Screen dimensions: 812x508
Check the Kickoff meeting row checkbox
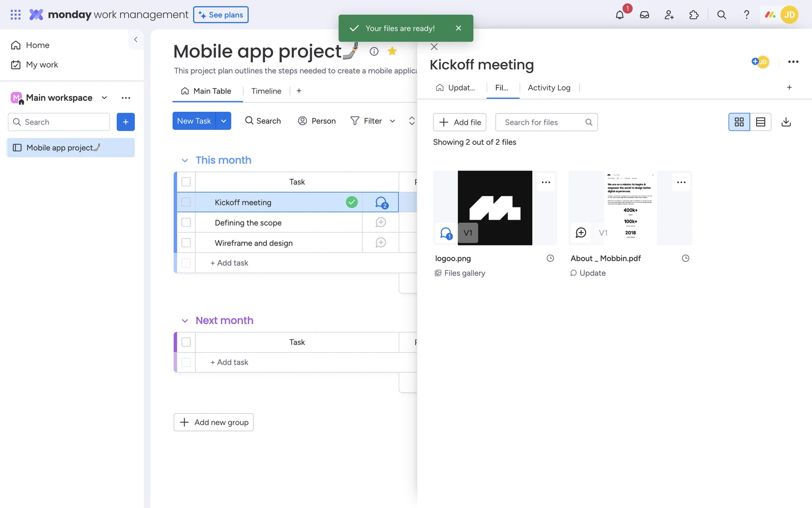pos(186,202)
